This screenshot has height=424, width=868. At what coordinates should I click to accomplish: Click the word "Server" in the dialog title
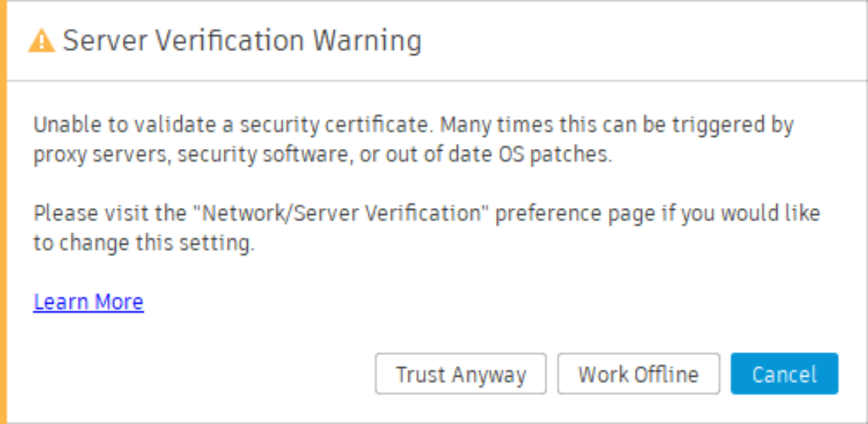click(104, 41)
